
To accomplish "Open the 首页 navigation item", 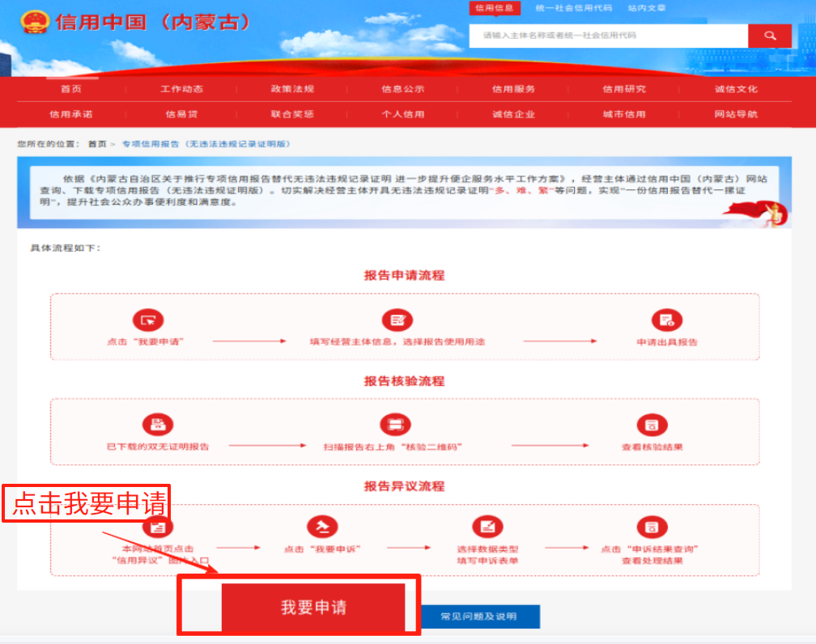I will pos(71,89).
